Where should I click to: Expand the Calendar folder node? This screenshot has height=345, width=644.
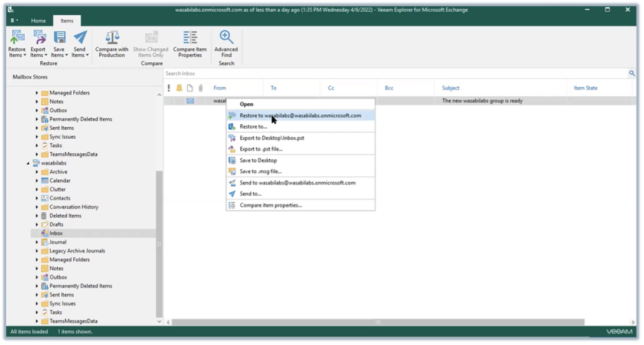click(x=37, y=180)
